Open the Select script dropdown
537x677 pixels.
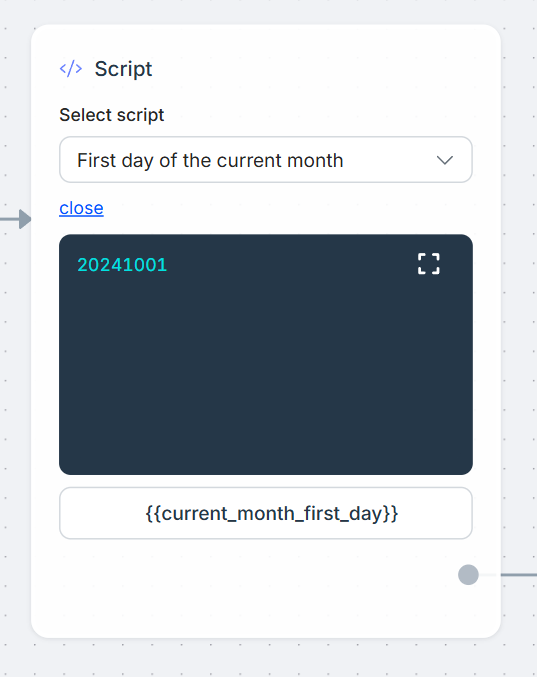coord(266,160)
